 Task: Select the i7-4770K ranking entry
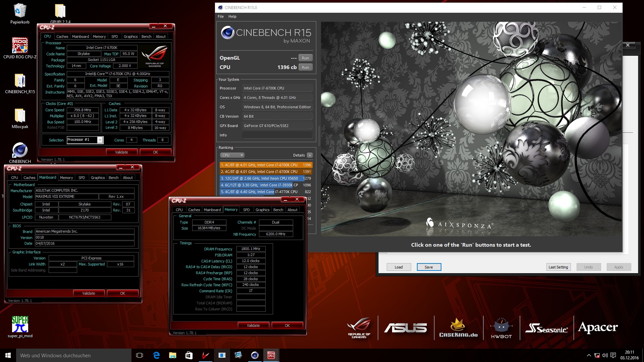(266, 192)
